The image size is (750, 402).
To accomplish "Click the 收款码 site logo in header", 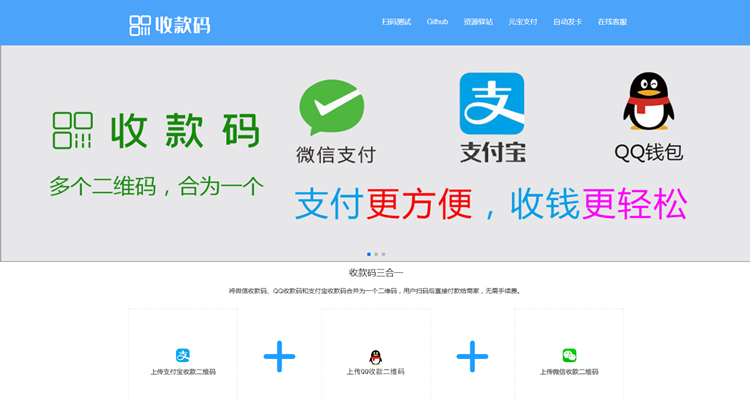I will 170,25.
